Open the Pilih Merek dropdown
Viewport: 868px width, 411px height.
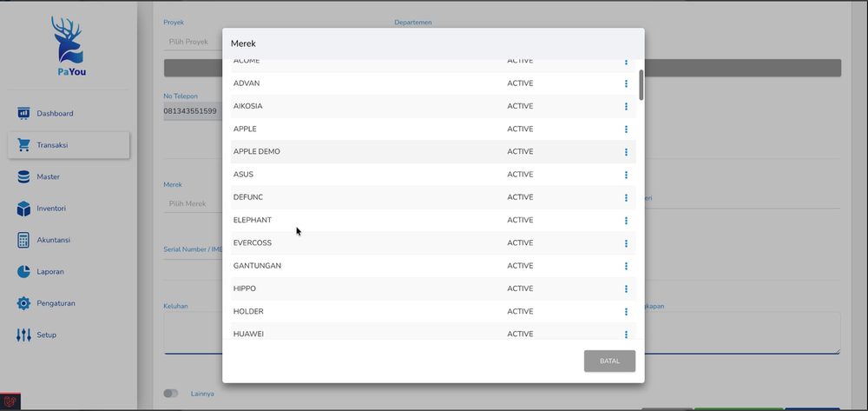click(194, 204)
